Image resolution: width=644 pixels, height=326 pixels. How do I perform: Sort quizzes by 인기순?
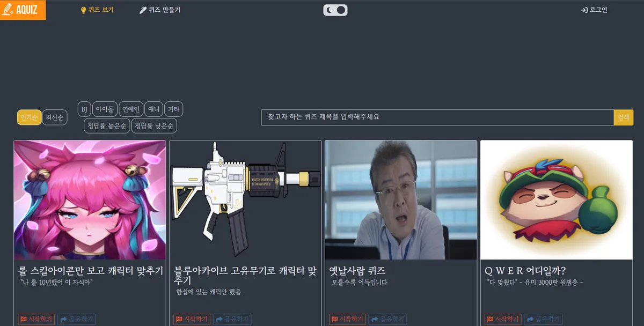pyautogui.click(x=30, y=117)
